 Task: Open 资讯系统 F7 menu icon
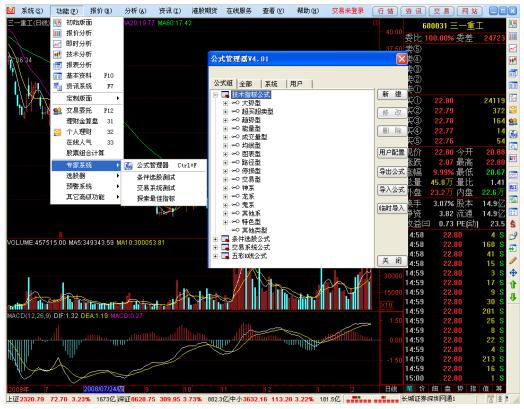[57, 86]
